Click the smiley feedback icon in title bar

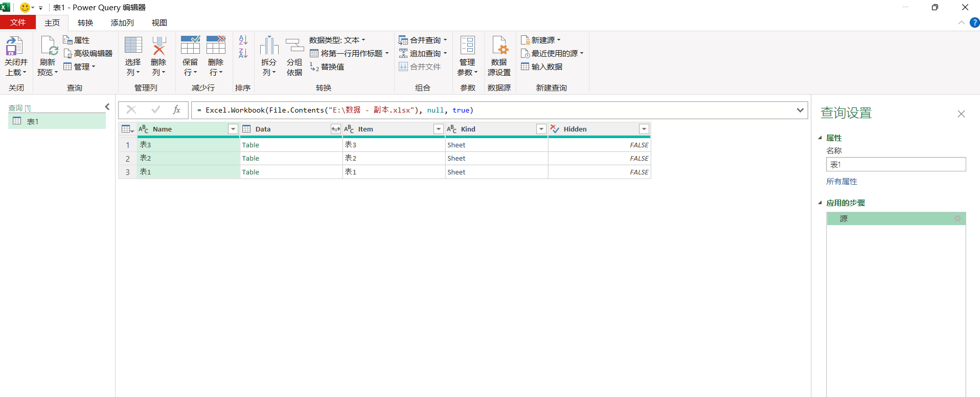[25, 7]
